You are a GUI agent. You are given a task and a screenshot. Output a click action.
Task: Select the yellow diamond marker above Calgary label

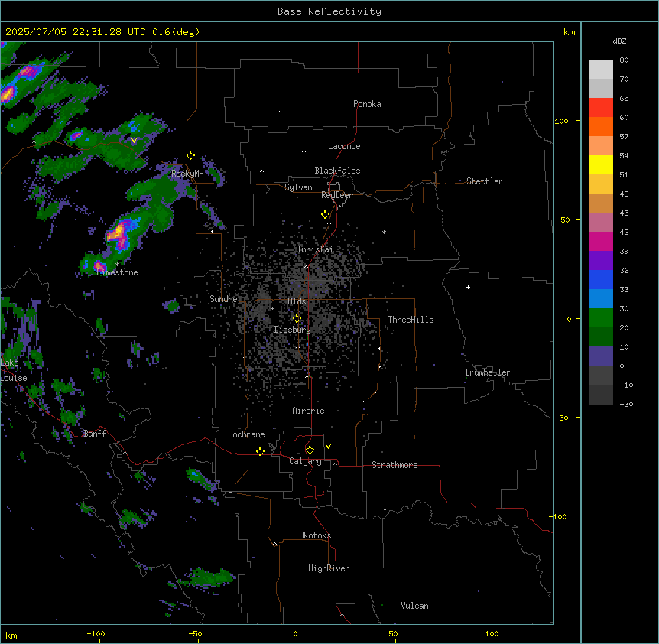click(x=310, y=450)
